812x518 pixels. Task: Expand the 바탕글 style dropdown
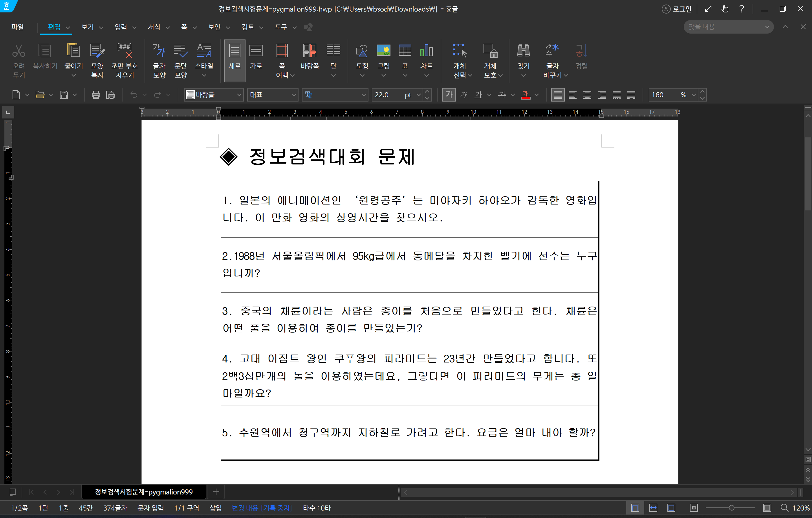[x=239, y=95]
